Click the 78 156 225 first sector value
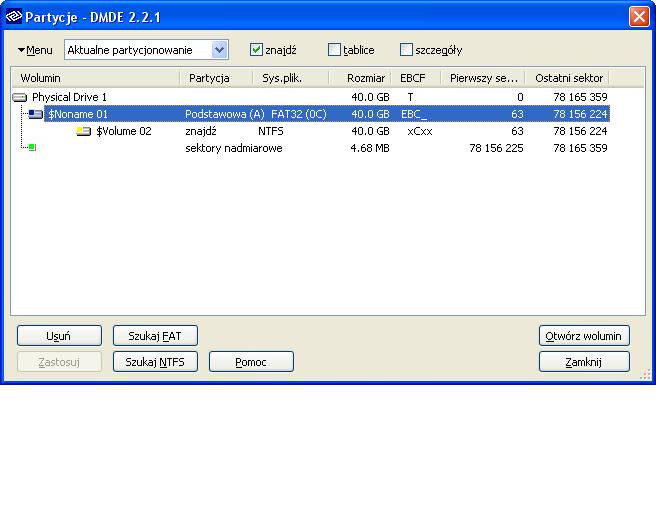656x512 pixels. tap(496, 148)
